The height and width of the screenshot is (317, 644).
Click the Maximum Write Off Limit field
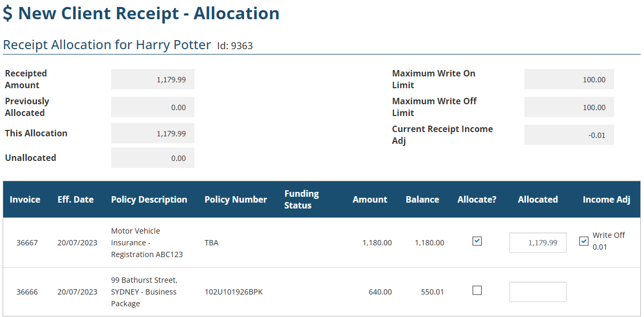pyautogui.click(x=569, y=107)
